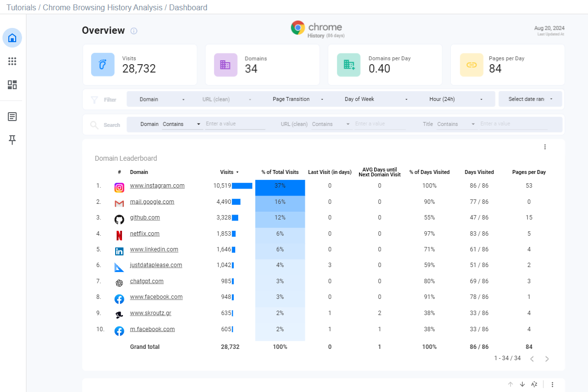Click the A-Z sort icon below the leaderboard

534,384
